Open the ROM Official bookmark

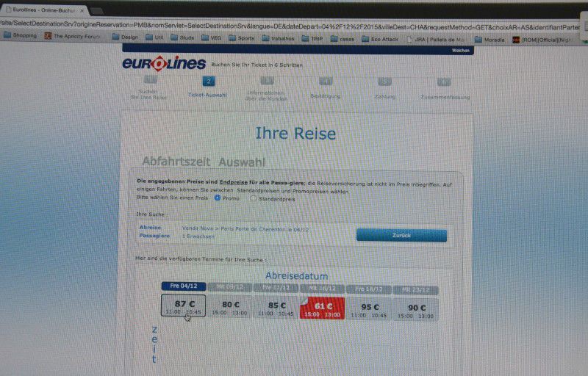coord(542,40)
